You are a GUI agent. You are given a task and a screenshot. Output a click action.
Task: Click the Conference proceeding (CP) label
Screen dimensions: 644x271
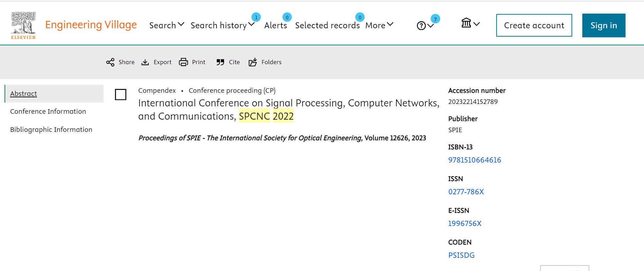pyautogui.click(x=232, y=90)
